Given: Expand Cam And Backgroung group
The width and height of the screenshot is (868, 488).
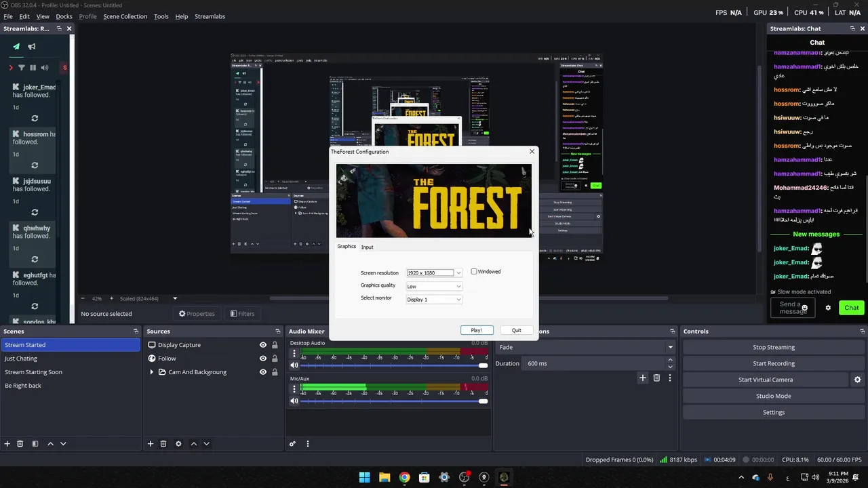Looking at the screenshot, I should pyautogui.click(x=152, y=372).
